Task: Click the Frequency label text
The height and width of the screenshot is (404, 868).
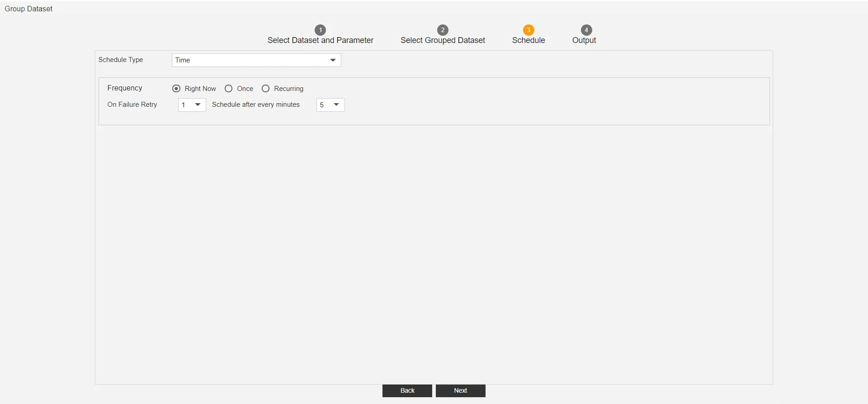Action: tap(125, 88)
